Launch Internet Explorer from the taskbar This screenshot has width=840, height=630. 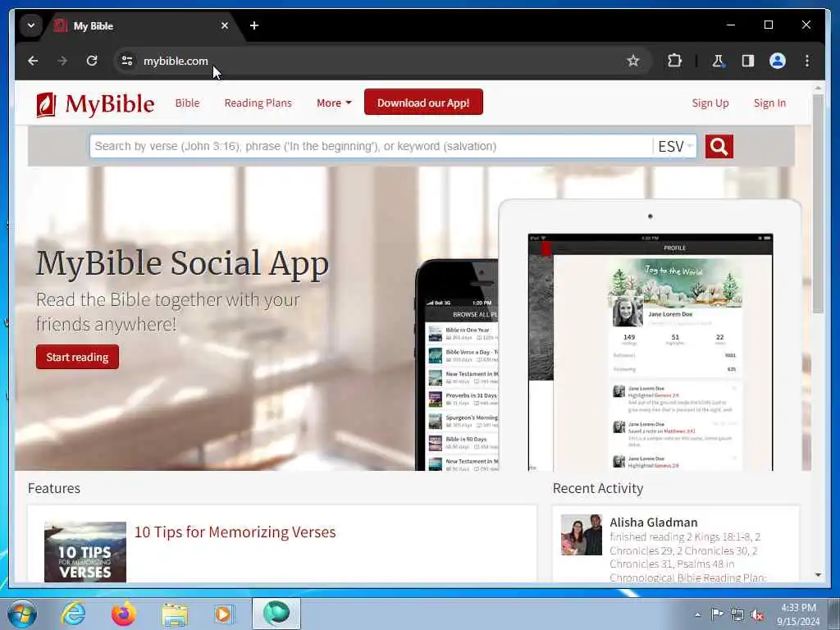click(73, 614)
